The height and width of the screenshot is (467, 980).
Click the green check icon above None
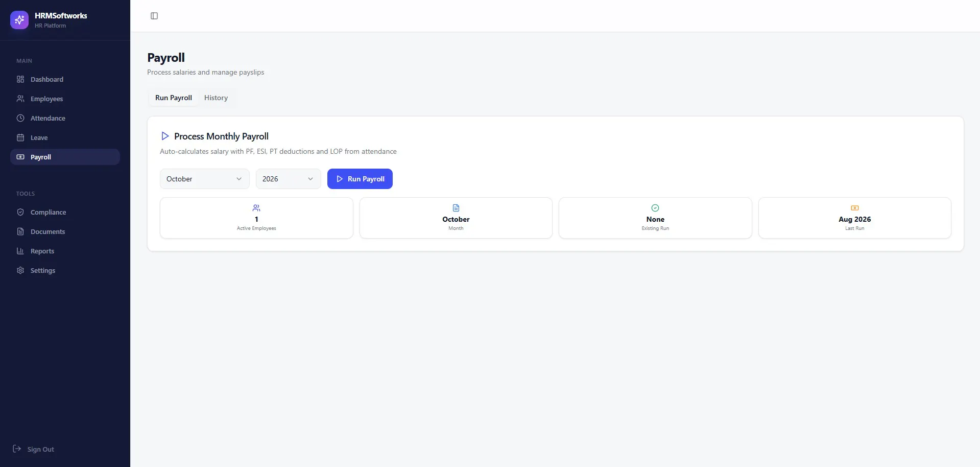tap(655, 208)
